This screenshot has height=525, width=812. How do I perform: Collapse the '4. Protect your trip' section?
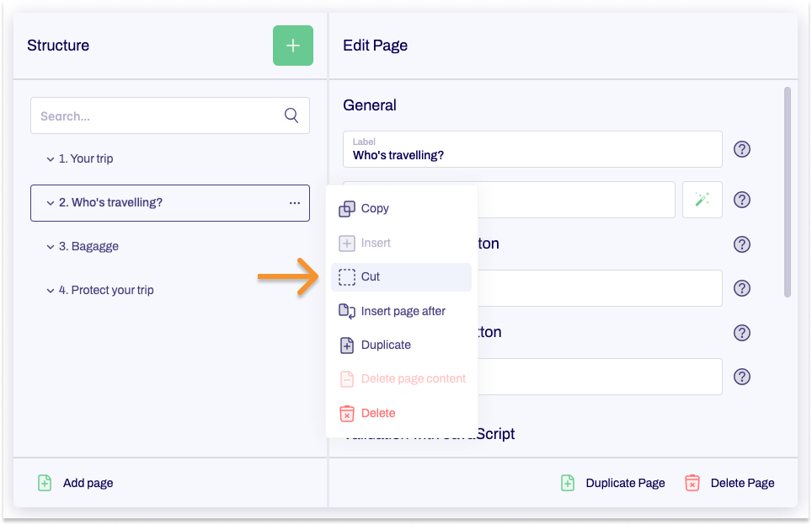[51, 290]
